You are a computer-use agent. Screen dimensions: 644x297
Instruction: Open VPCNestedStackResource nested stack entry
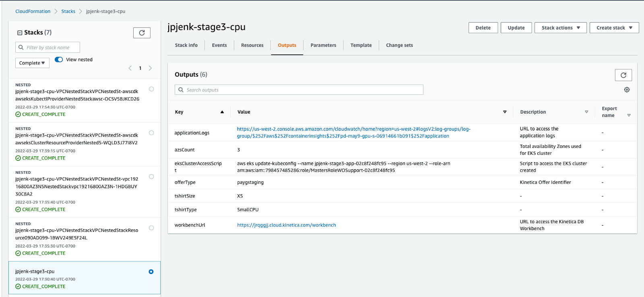[76, 234]
